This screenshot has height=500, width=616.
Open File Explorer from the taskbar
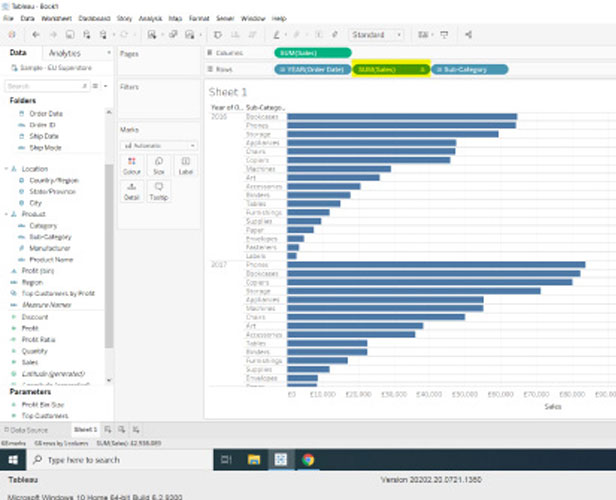[x=254, y=460]
